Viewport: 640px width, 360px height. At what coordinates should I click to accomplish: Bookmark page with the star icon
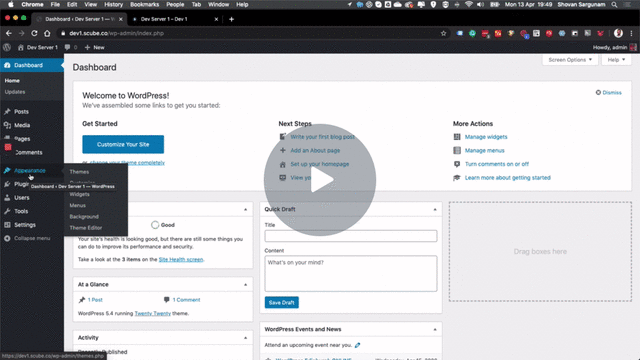pos(443,33)
